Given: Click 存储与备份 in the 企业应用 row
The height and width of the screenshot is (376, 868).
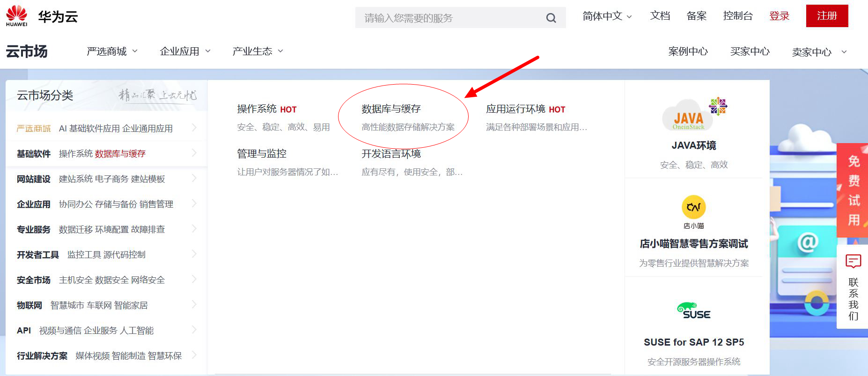Looking at the screenshot, I should tap(116, 204).
